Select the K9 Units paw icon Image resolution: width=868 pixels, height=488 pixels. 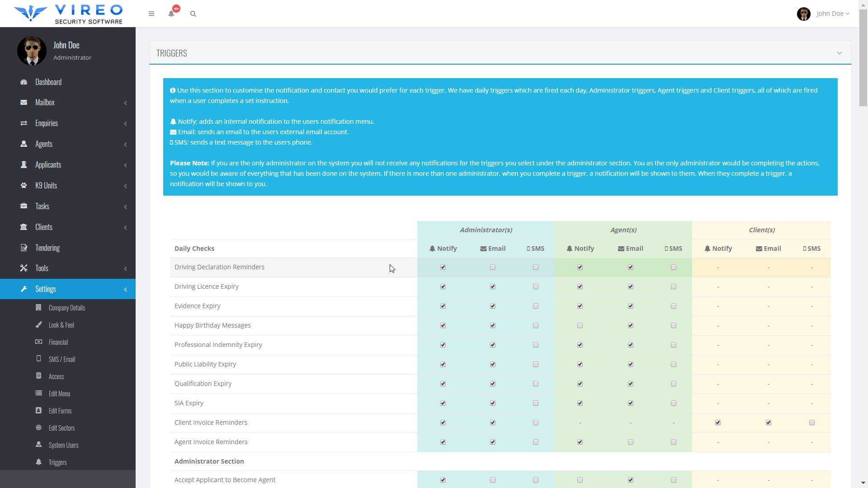24,185
